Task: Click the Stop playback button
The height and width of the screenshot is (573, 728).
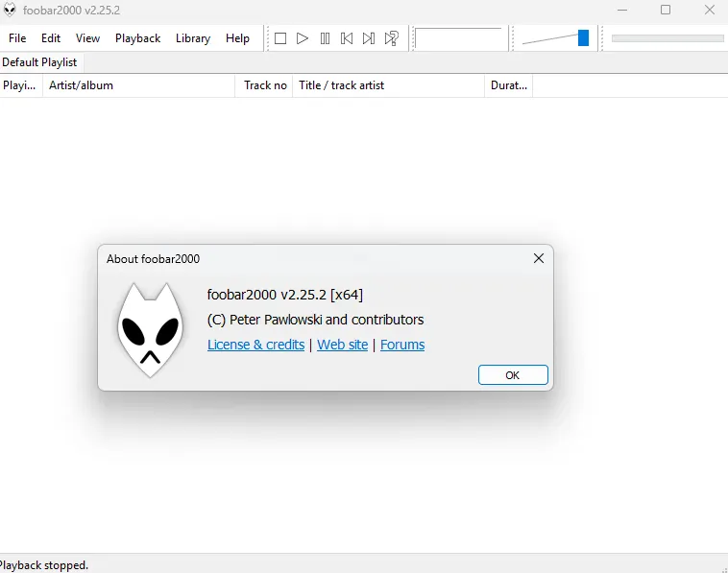Action: pyautogui.click(x=280, y=38)
